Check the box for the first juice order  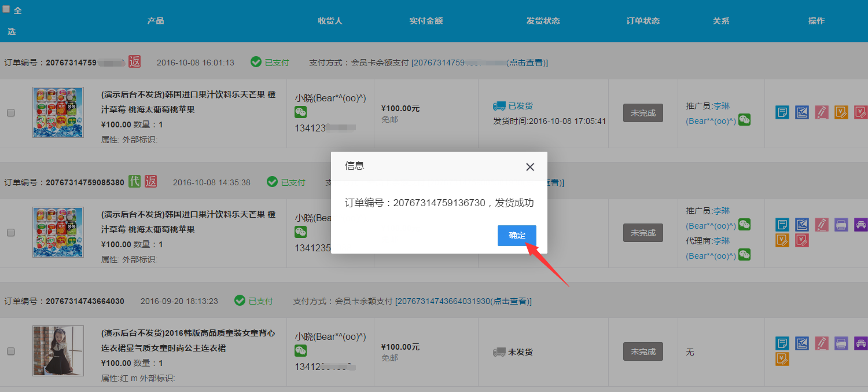coord(11,113)
